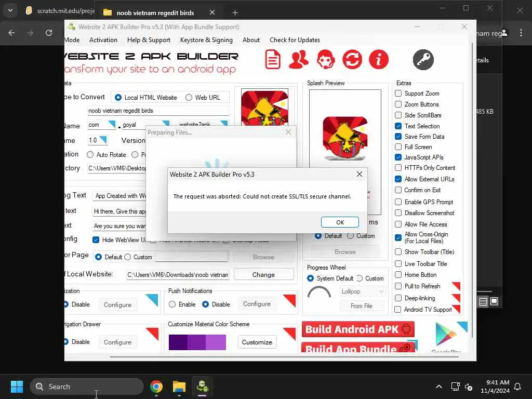532x399 pixels.
Task: Toggle Side ScrollBars checkbox
Action: pyautogui.click(x=398, y=115)
